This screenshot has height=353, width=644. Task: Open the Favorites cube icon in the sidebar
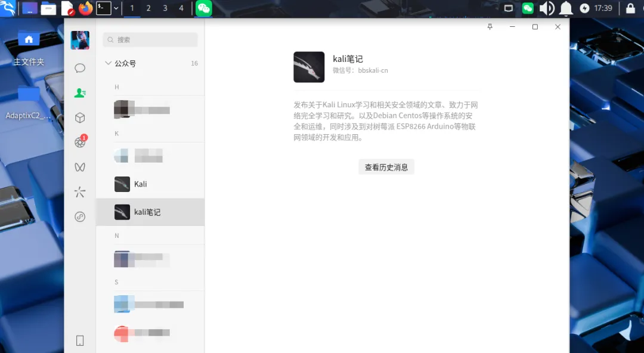coord(80,118)
